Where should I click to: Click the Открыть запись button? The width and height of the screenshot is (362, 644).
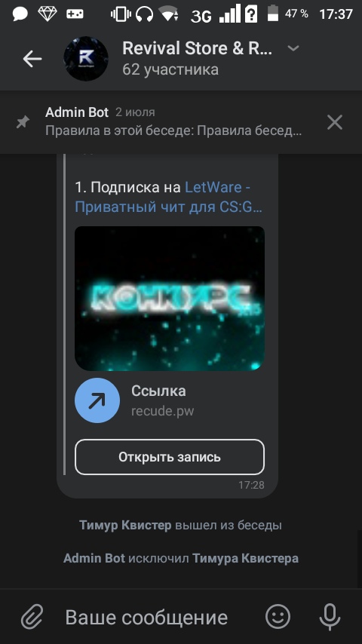tap(170, 457)
